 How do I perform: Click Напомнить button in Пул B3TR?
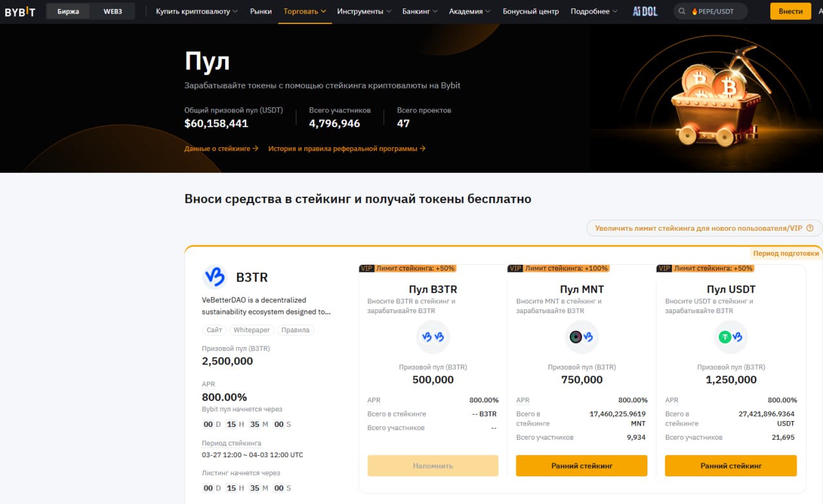point(433,465)
